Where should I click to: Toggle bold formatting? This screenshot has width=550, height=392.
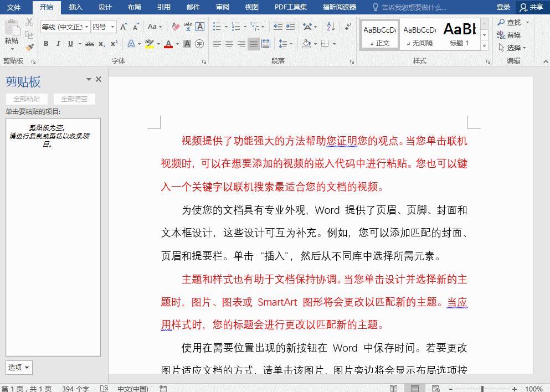click(46, 44)
